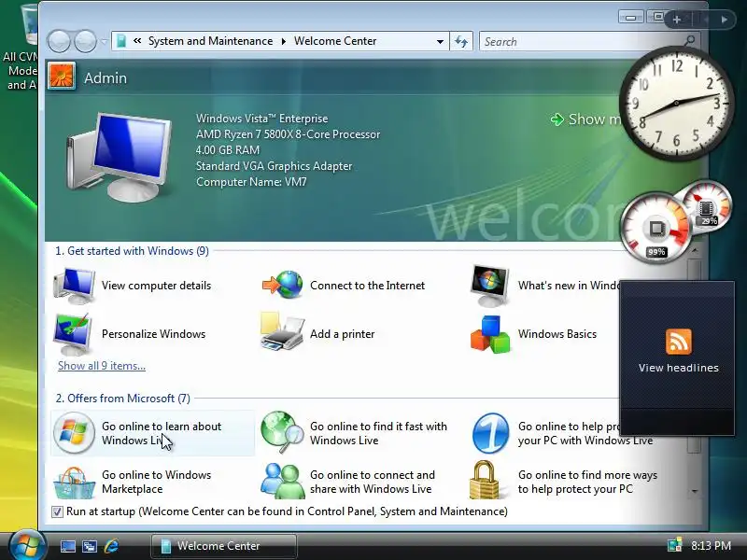The height and width of the screenshot is (560, 747).
Task: Toggle the Run at startup checkbox
Action: pos(57,511)
